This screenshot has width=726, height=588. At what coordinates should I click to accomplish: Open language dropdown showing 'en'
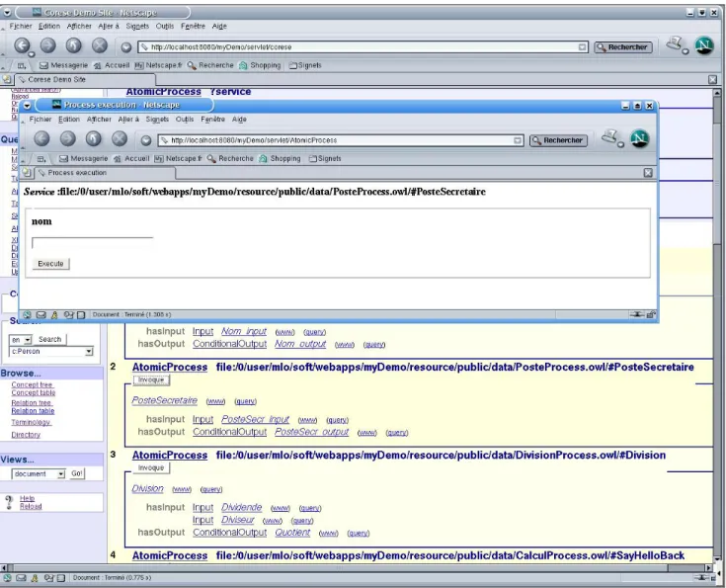tap(28, 340)
